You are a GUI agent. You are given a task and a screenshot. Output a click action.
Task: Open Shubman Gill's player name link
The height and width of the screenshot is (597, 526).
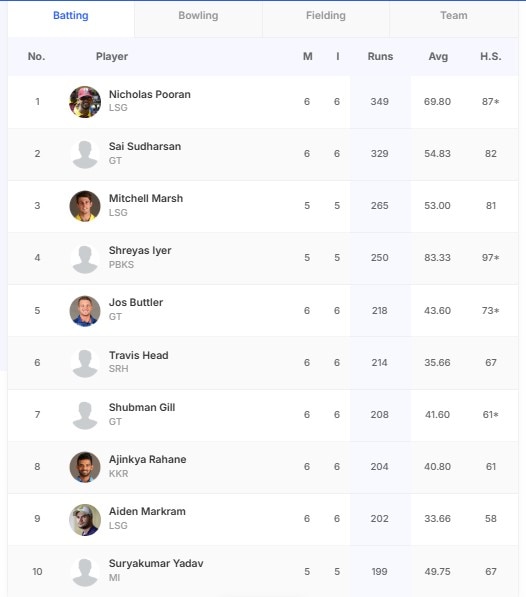(142, 407)
